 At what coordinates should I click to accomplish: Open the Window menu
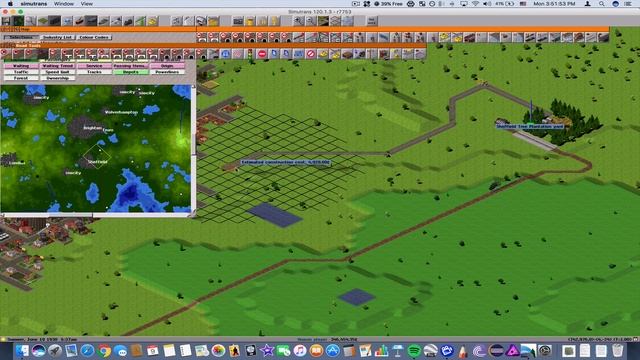64,4
